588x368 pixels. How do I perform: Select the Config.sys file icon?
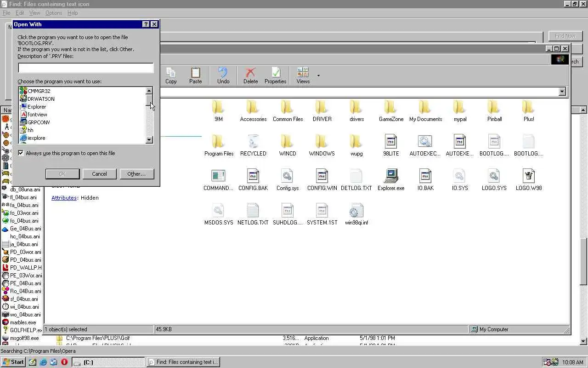point(288,180)
